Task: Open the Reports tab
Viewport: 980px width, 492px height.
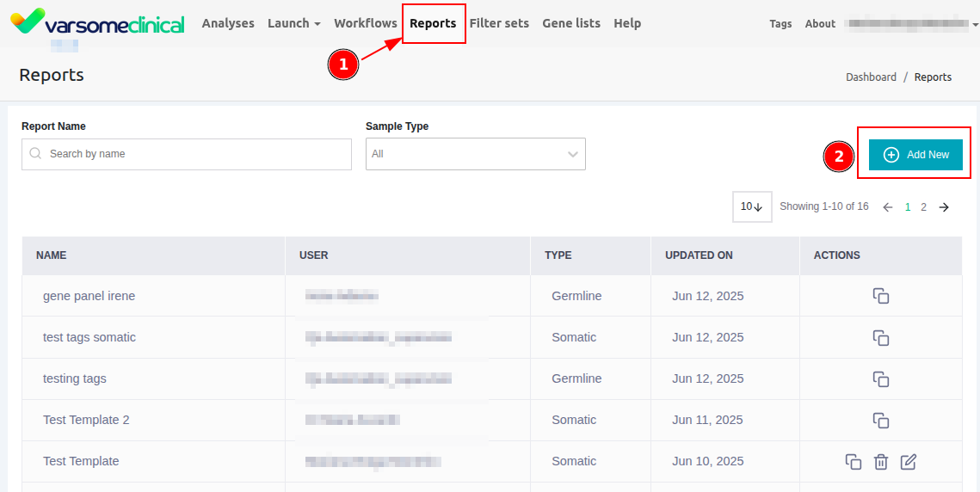Action: (x=433, y=23)
